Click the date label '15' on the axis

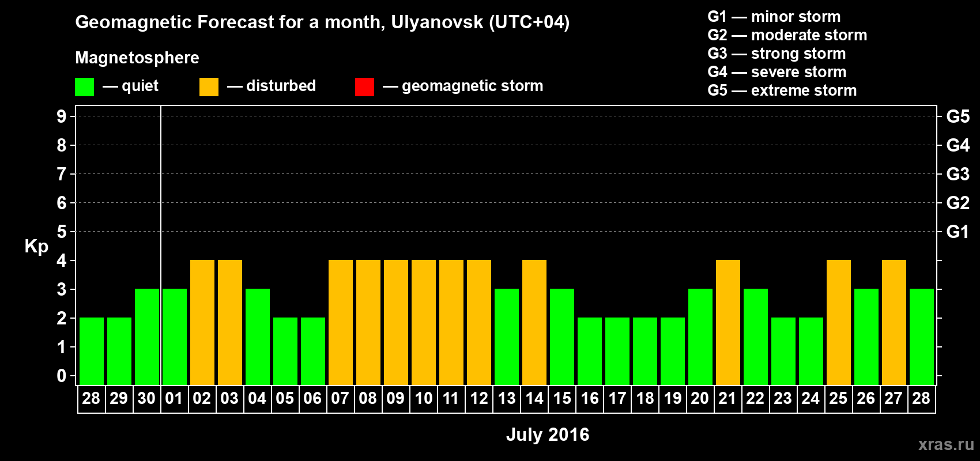pyautogui.click(x=562, y=399)
